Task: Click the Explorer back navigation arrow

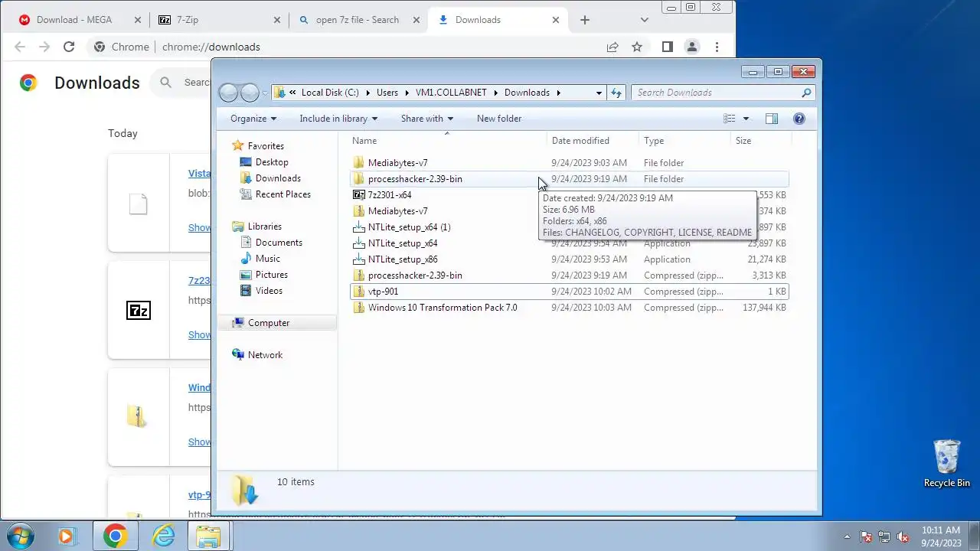Action: (x=228, y=93)
